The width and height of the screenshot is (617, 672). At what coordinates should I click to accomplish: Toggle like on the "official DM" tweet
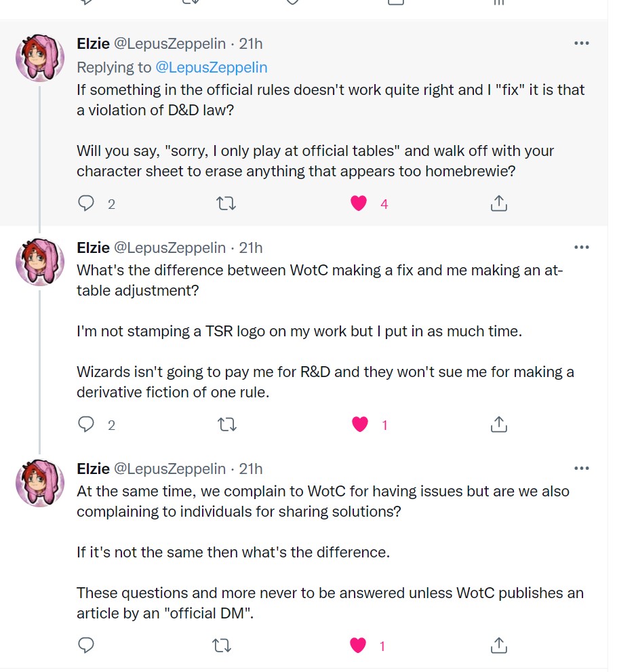pyautogui.click(x=358, y=646)
